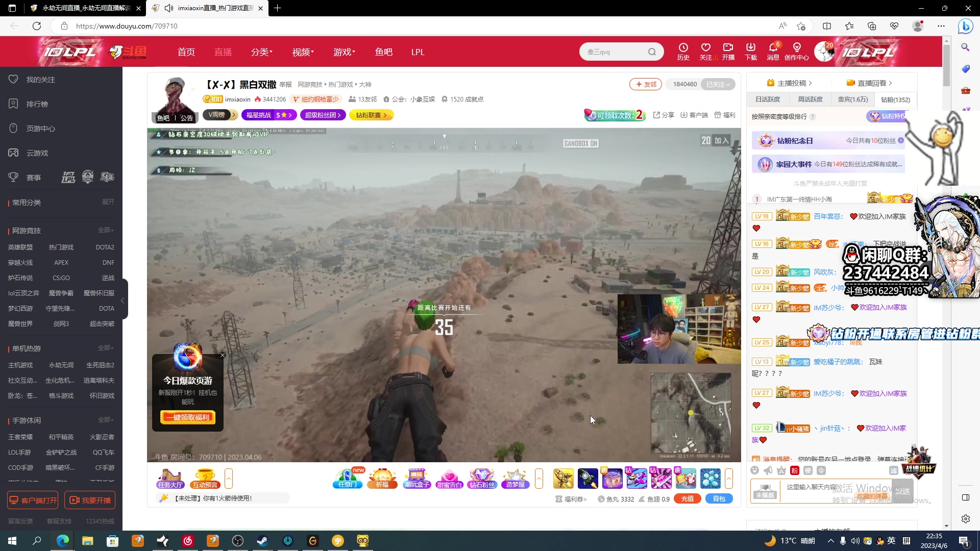Open the 主播投稿 link

[x=790, y=83]
